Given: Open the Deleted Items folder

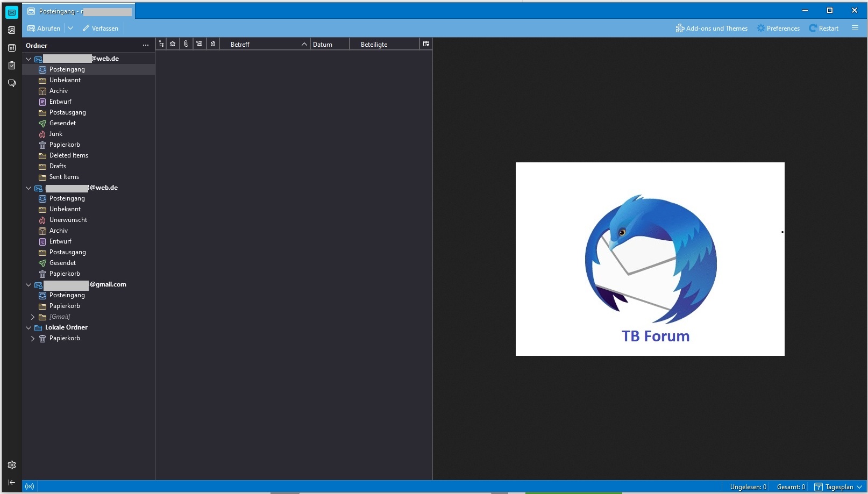Looking at the screenshot, I should click(x=89, y=155).
